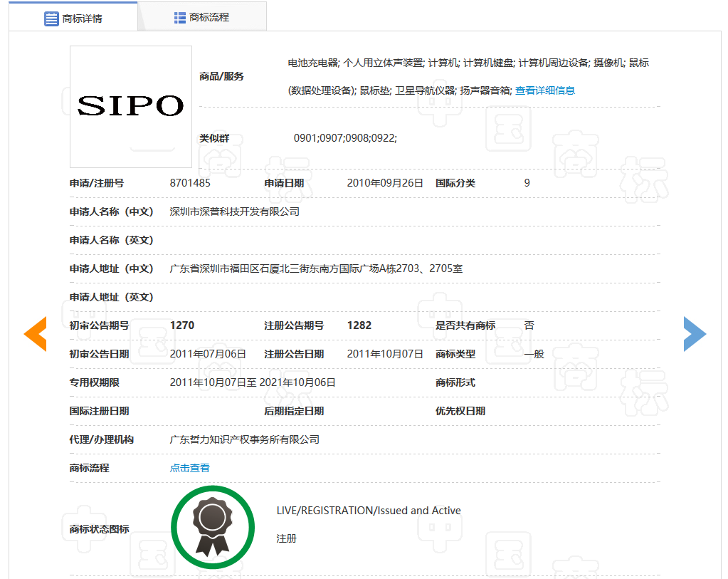Click the 代理/办理机构 label
This screenshot has width=728, height=579.
102,439
